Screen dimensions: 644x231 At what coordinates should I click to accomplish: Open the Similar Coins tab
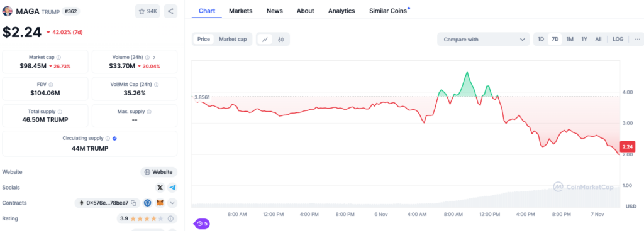coord(388,11)
